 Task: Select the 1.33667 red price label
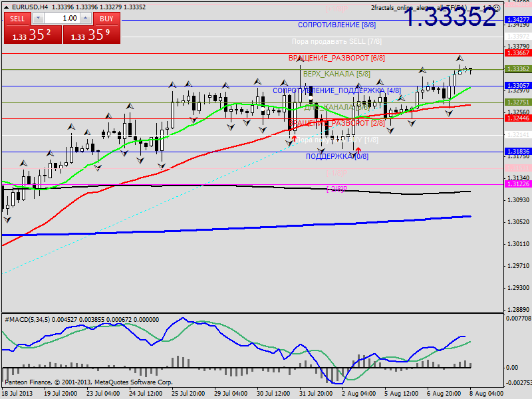[517, 53]
